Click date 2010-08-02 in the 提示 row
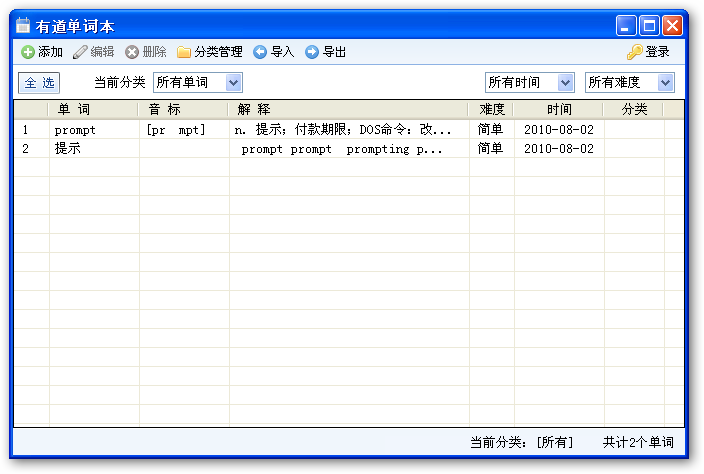Image resolution: width=704 pixels, height=474 pixels. pos(559,149)
